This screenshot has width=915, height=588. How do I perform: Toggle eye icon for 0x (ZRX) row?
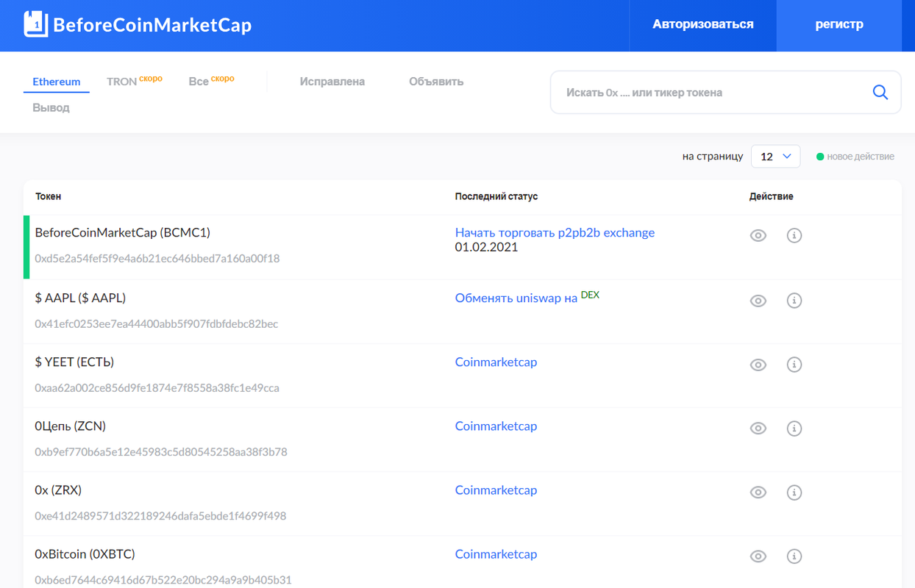tap(758, 492)
